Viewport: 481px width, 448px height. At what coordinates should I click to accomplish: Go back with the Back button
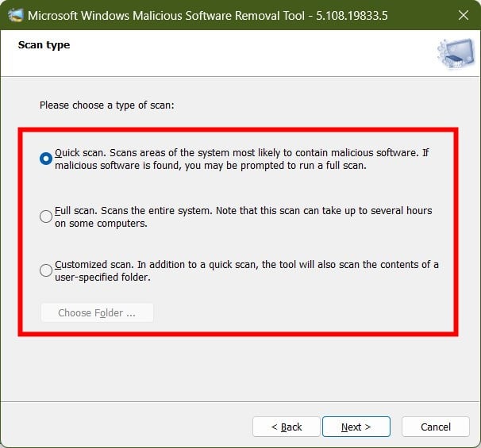pyautogui.click(x=287, y=427)
